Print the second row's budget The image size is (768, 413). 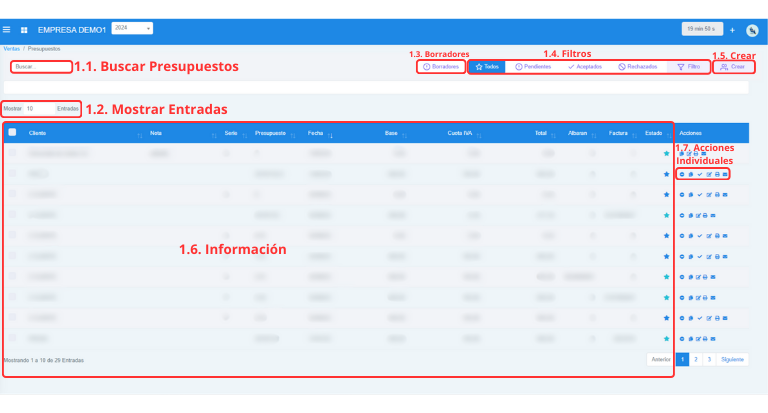pyautogui.click(x=717, y=174)
